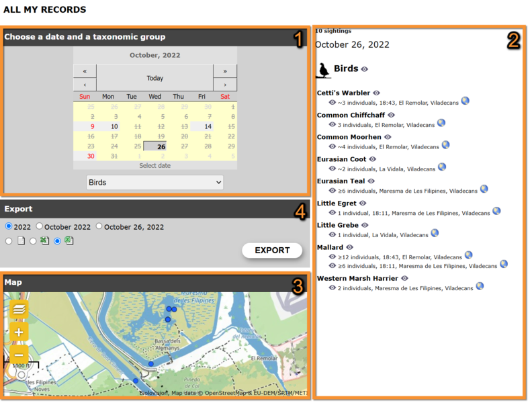Zoom in on the map
The width and height of the screenshot is (532, 403).
19,332
